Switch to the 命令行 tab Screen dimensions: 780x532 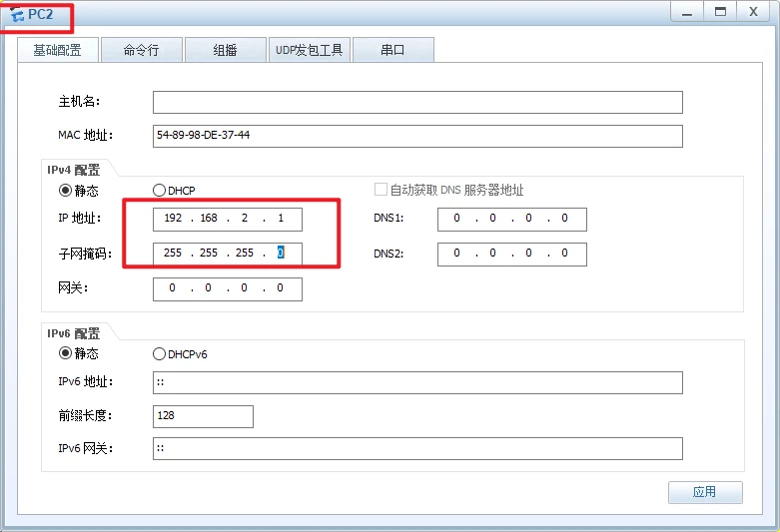coord(141,50)
